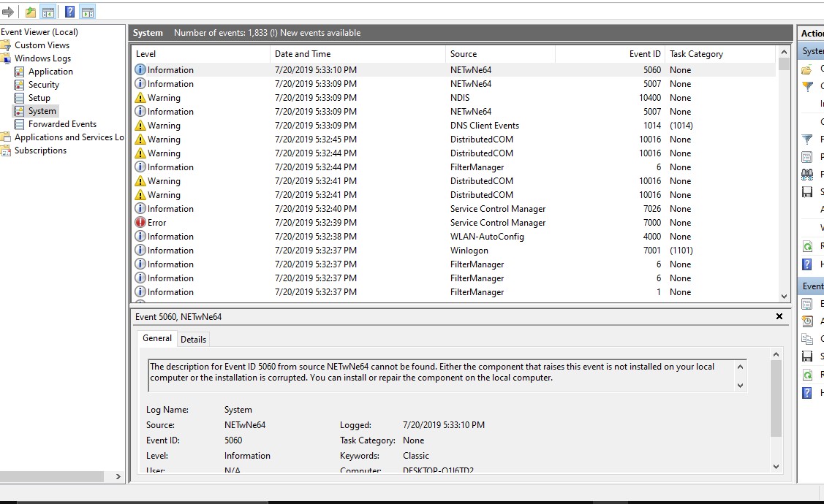Toggle the Show/Hide Action Pane toolbar button
The height and width of the screenshot is (504, 824).
click(88, 12)
